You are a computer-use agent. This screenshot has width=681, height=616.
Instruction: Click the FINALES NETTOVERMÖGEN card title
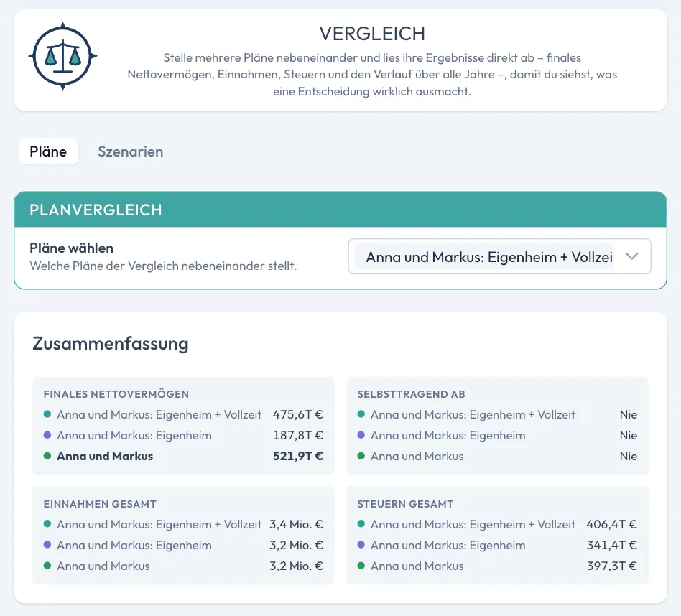116,394
